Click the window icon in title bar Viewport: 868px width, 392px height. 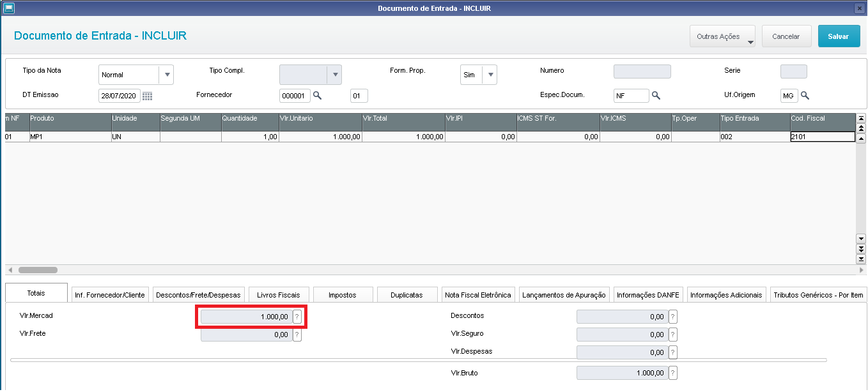coord(8,8)
